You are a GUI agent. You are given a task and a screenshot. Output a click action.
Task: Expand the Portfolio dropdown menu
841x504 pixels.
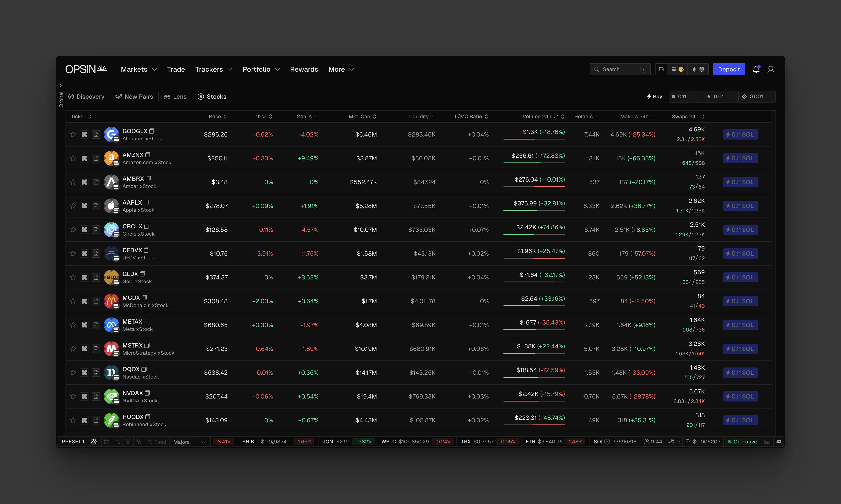coord(261,69)
